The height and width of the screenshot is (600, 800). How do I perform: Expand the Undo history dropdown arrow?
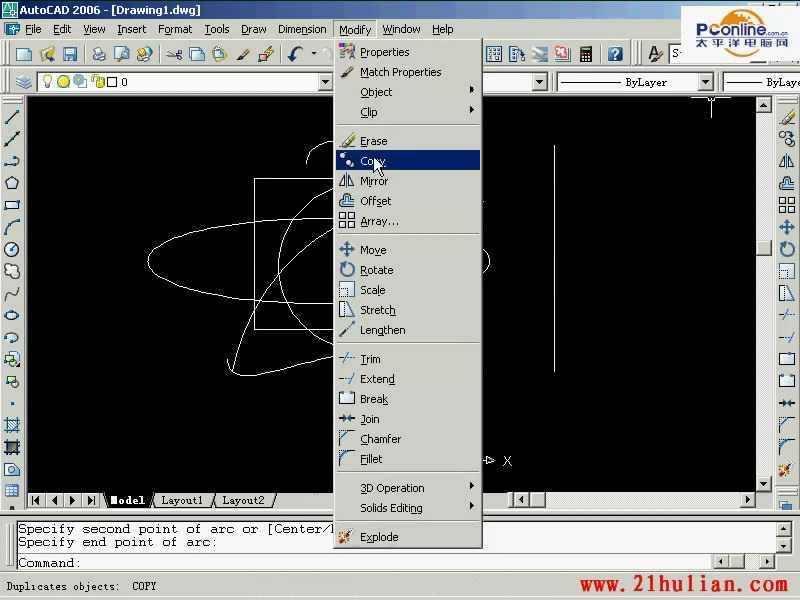tap(314, 54)
